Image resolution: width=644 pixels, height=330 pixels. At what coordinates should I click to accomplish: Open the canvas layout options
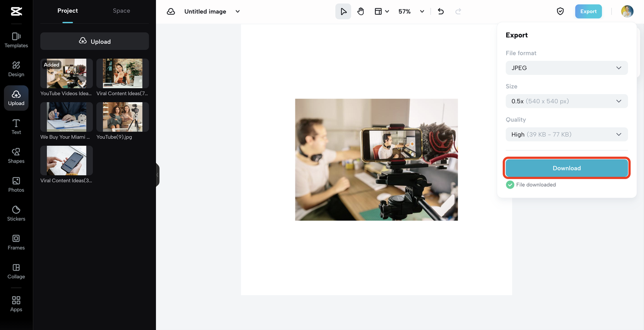pyautogui.click(x=381, y=11)
